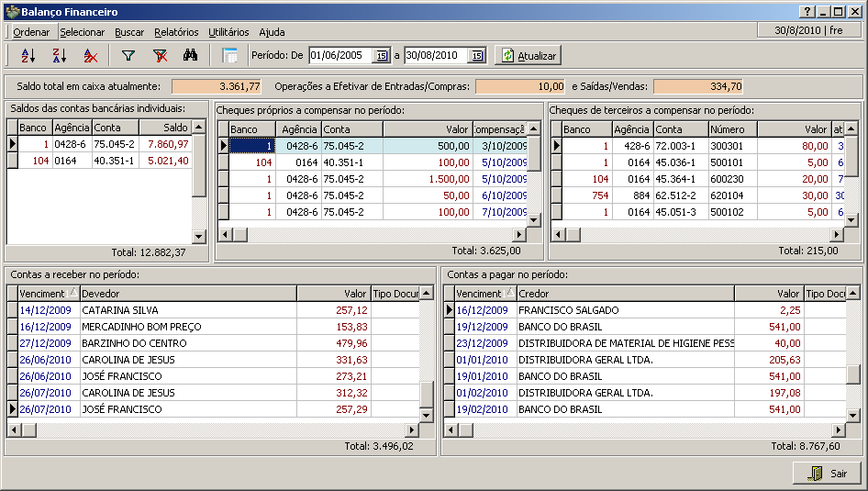Click the horizontal scrollbar of Cheques próprios table
This screenshot has width=868, height=491.
point(385,235)
